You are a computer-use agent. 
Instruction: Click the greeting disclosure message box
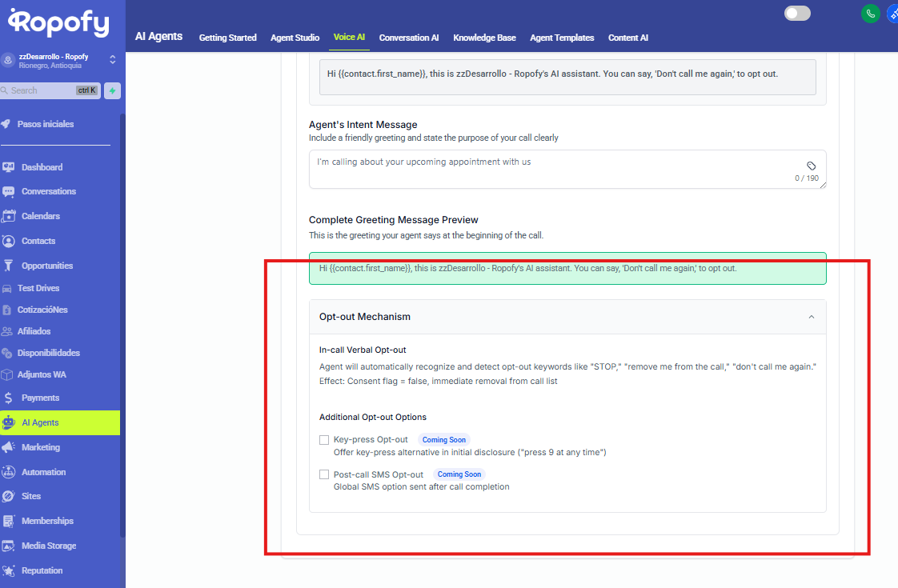(567, 77)
